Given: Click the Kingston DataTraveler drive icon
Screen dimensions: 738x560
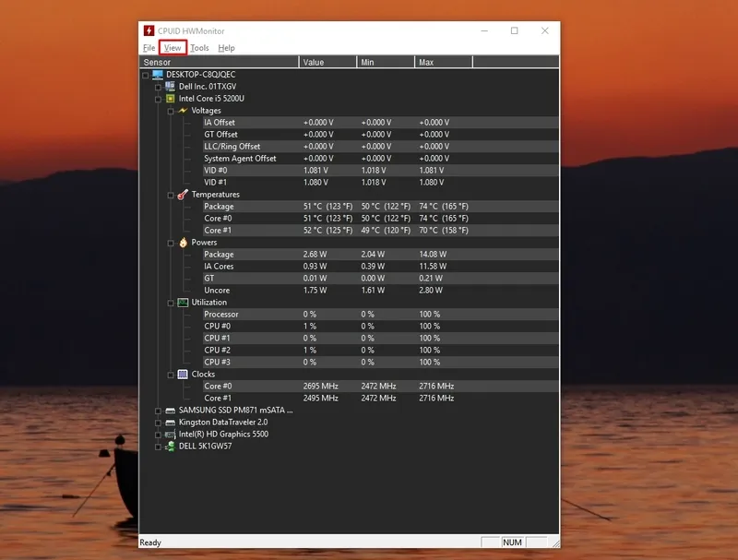Looking at the screenshot, I should pos(171,423).
